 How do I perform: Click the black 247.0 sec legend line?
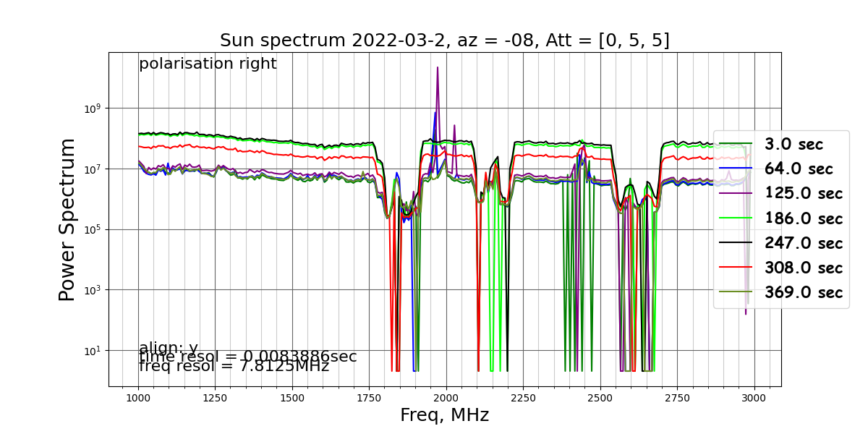coord(736,242)
